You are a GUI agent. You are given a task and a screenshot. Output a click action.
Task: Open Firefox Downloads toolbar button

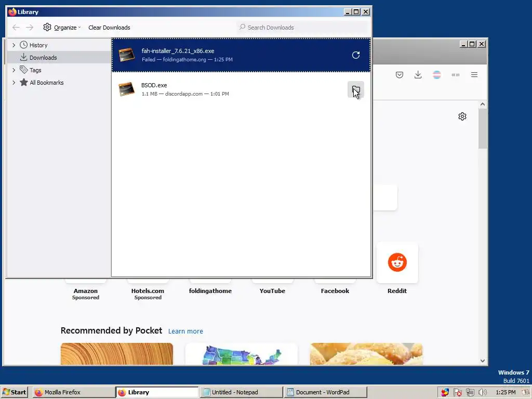[418, 75]
